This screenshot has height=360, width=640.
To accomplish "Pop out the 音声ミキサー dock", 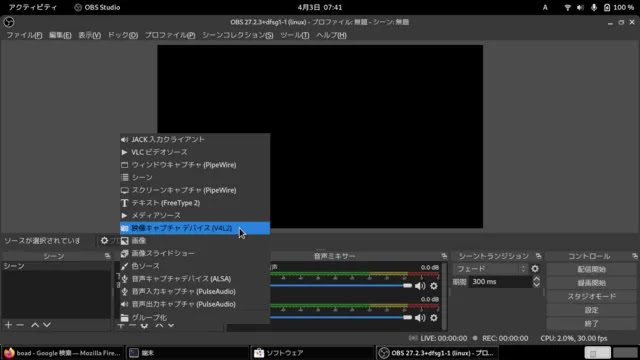I will [444, 256].
